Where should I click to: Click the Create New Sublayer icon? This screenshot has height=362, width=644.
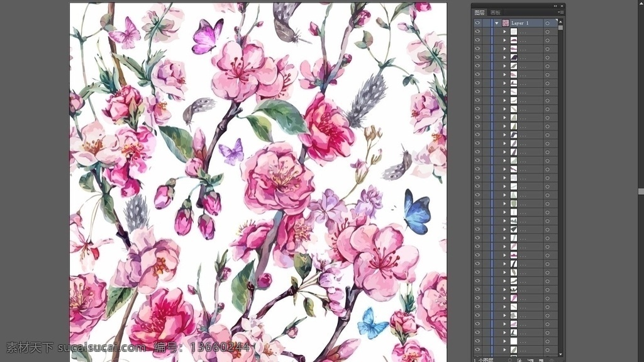click(x=530, y=360)
